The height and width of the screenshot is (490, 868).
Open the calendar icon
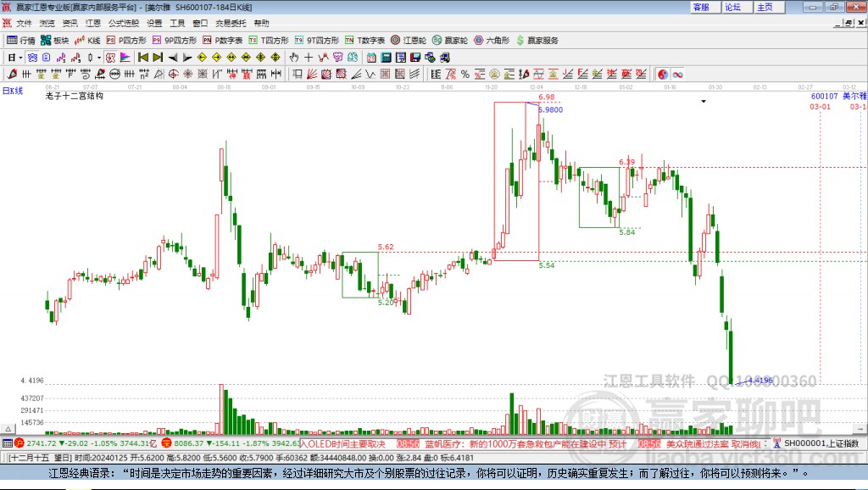371,58
